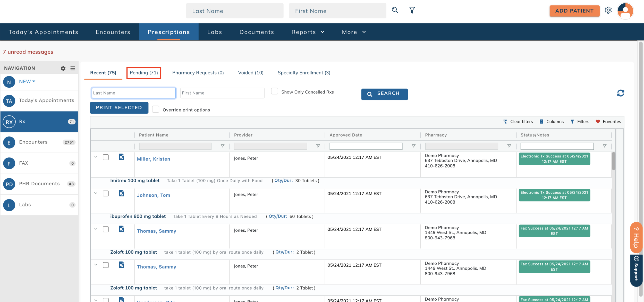Click the PRINT SELECTED button
Viewport: 644px width, 302px height.
coord(119,108)
